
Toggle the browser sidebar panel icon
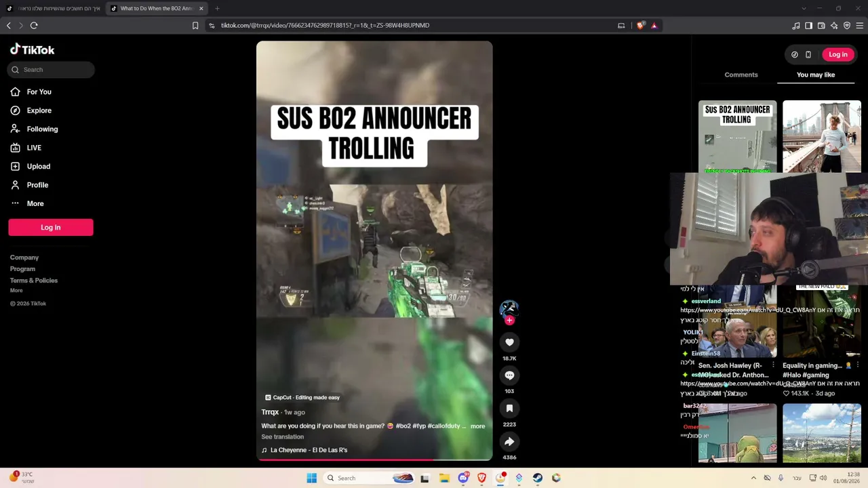pos(809,26)
